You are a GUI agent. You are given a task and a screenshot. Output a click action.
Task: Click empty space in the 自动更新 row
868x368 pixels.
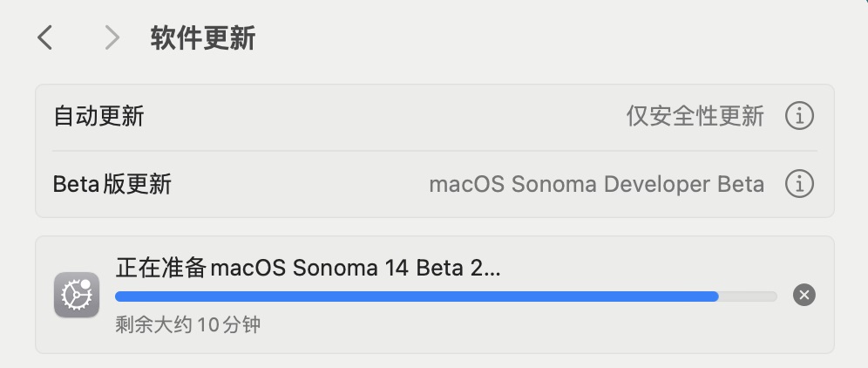pos(383,116)
